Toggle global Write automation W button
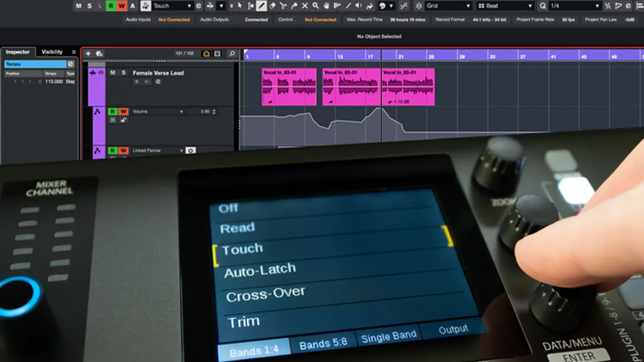This screenshot has width=644, height=362. pos(121,6)
